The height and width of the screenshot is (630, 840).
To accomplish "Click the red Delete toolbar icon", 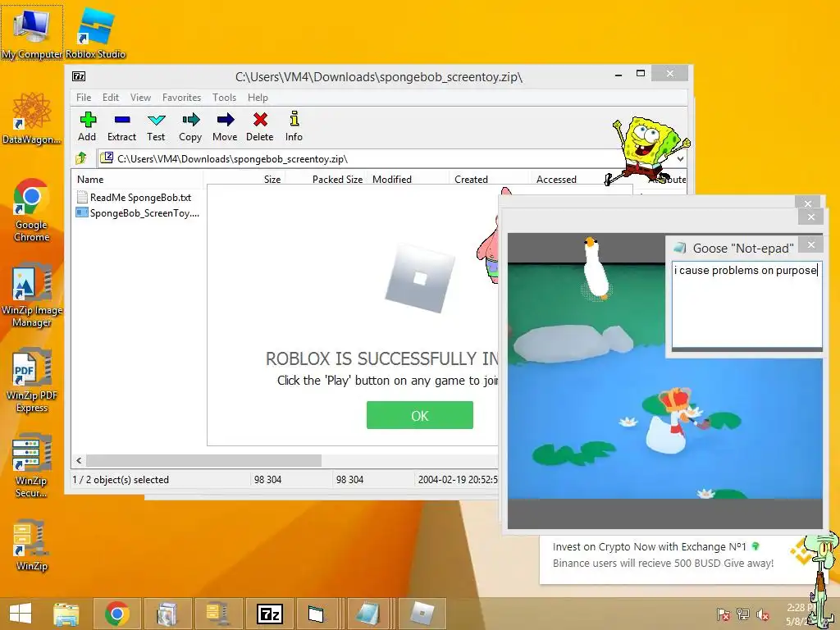I will (x=260, y=127).
